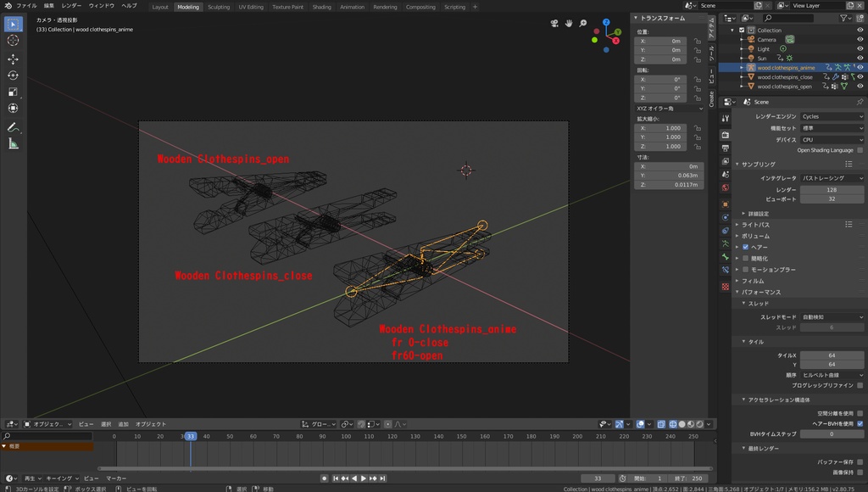Open the キーイング menu in timeline

point(58,478)
